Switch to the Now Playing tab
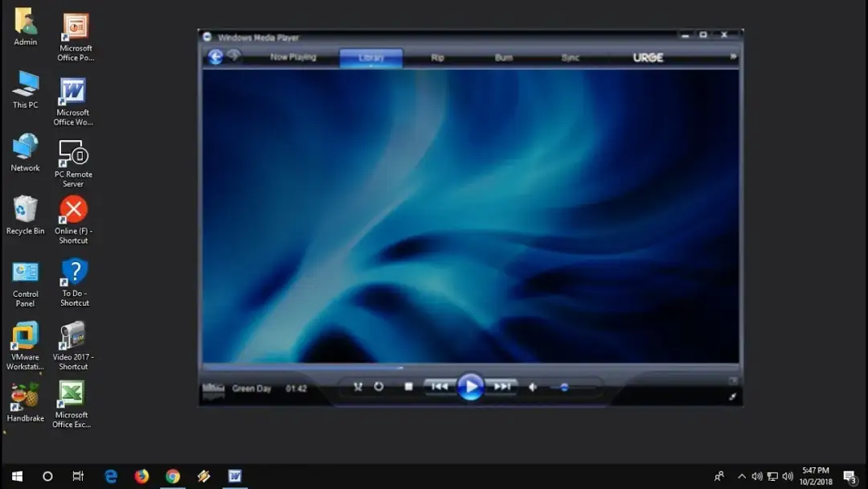 [293, 57]
